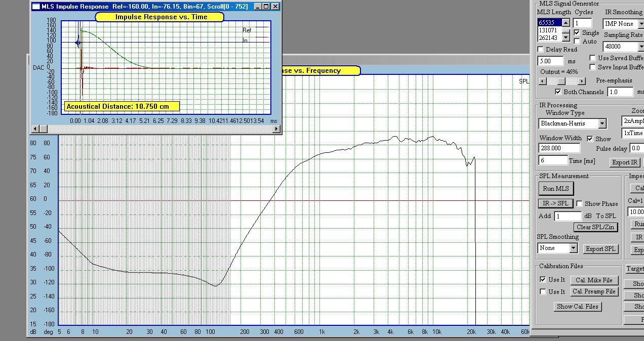This screenshot has height=341, width=644.
Task: Click the Output level slider right arrow
Action: click(x=582, y=81)
